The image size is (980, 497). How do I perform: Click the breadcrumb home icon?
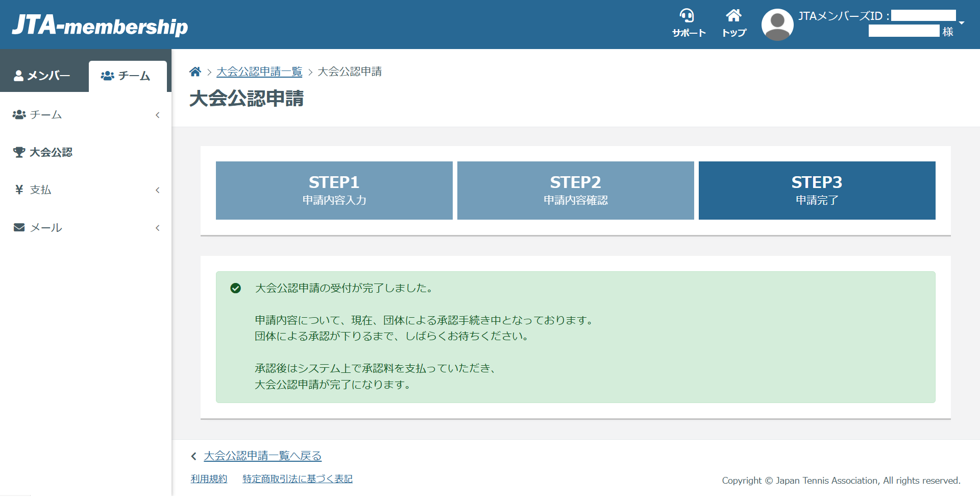pyautogui.click(x=195, y=72)
